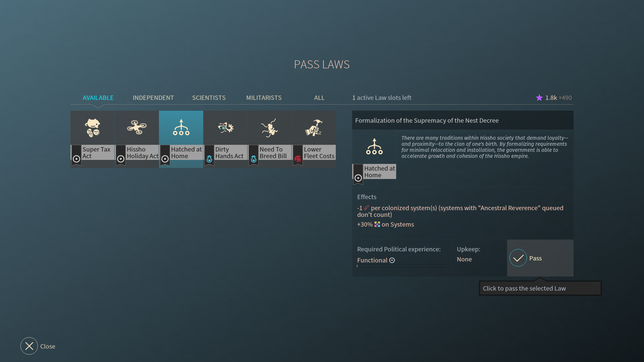The image size is (644, 362).
Task: Select the Need To Breed Bill icon
Action: coord(270,128)
